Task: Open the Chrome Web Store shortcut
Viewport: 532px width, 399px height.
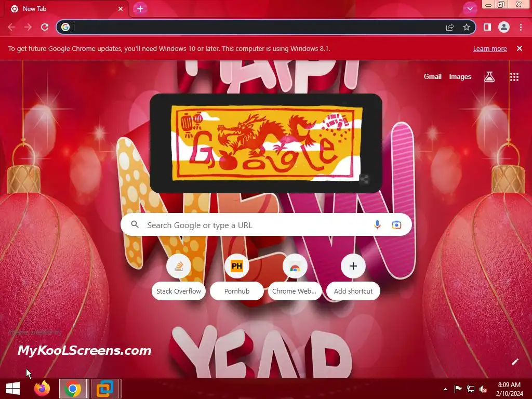Action: click(x=295, y=276)
